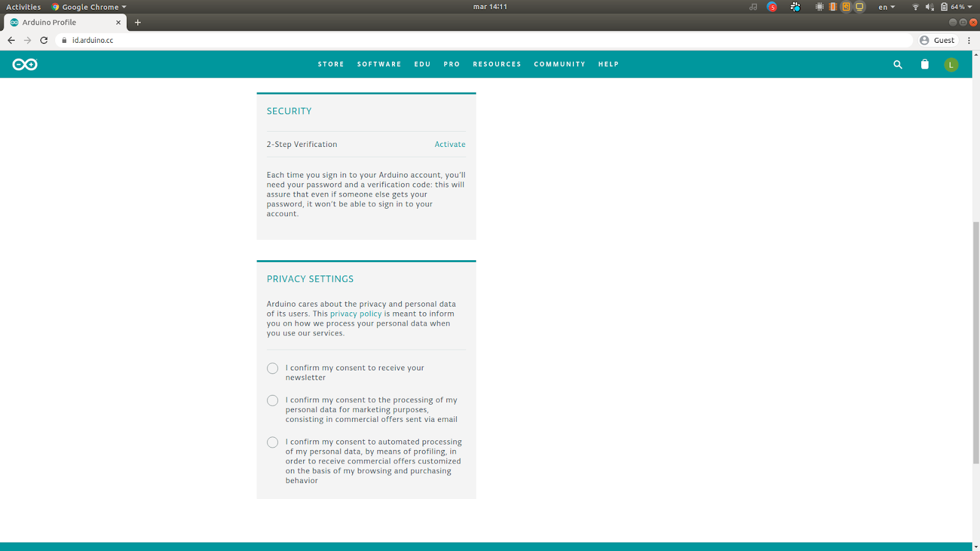Open the shopping bag cart
This screenshot has height=551, width=980.
pyautogui.click(x=925, y=64)
